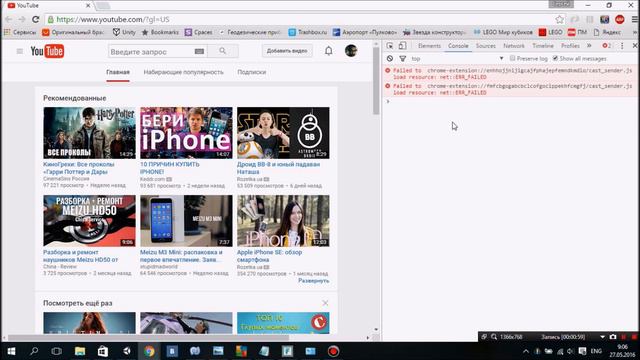The height and width of the screenshot is (360, 640).
Task: Open the Bookmarks bookmark in the bar
Action: (x=160, y=32)
